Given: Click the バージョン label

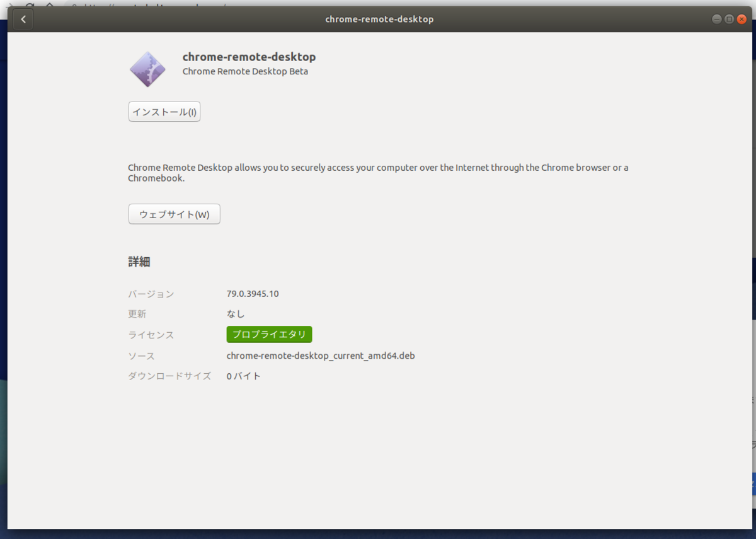Looking at the screenshot, I should tap(151, 294).
